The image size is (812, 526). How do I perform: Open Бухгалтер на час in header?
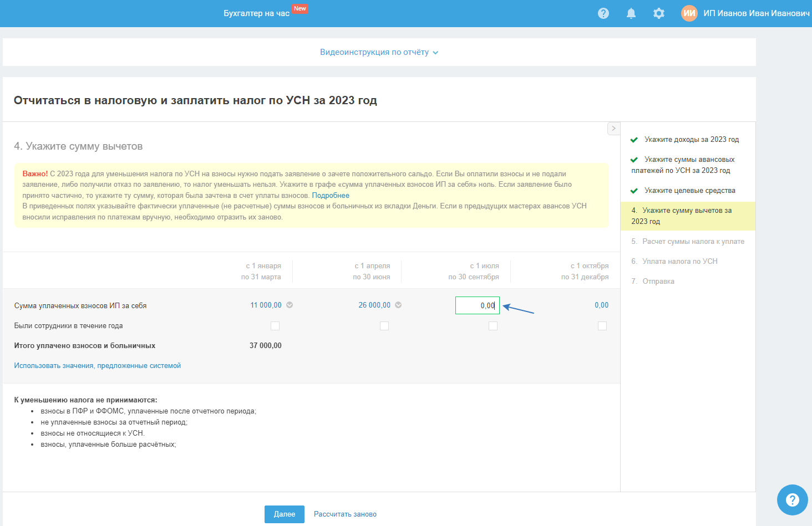(x=257, y=13)
